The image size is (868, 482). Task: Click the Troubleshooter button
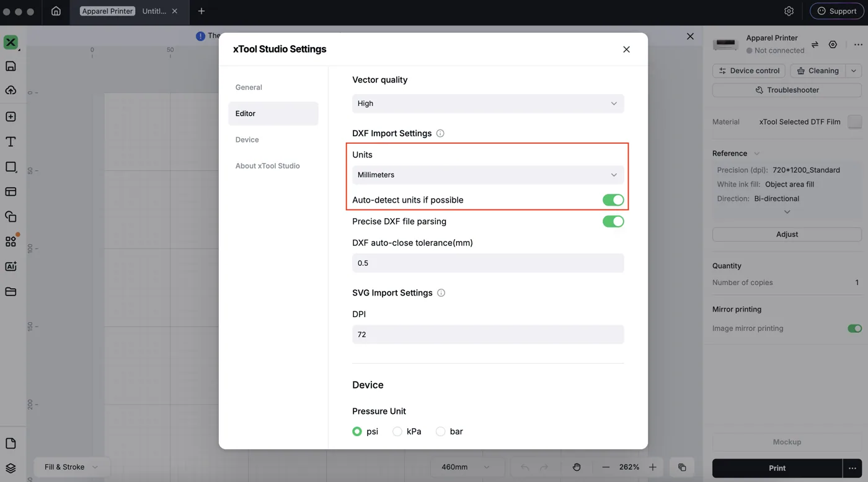coord(787,90)
